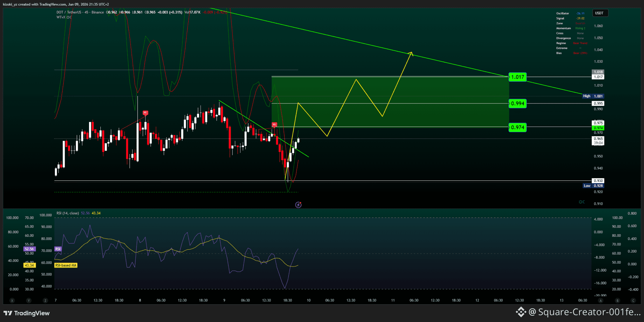
Task: Click the chart header creation timestamp text
Action: [x=56, y=4]
